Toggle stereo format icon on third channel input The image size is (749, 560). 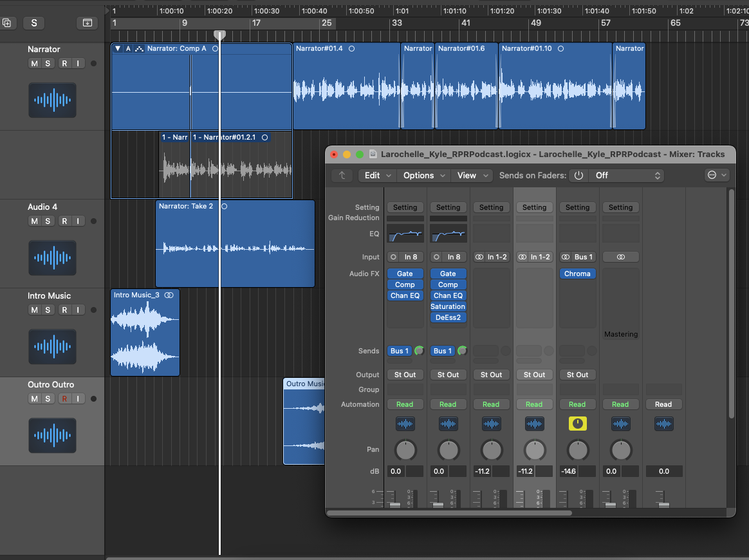click(479, 257)
